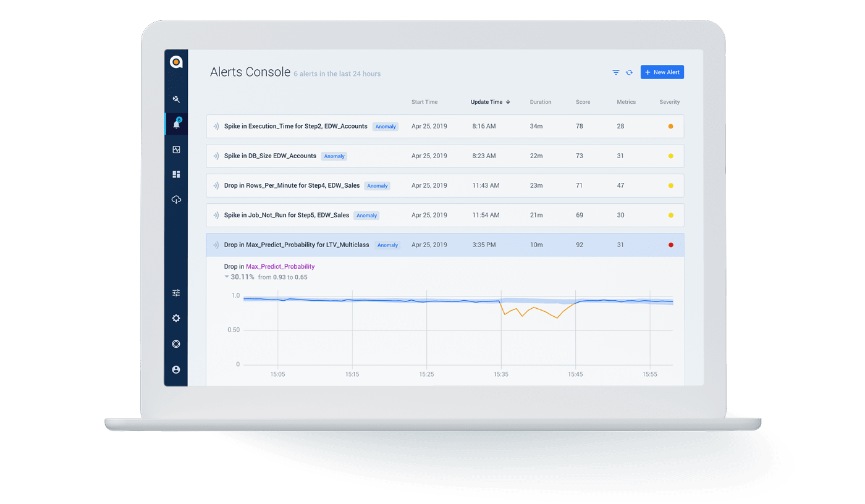Viewport: 865px width, 504px height.
Task: Click 'from 0.93 to 0.65' text
Action: click(283, 277)
